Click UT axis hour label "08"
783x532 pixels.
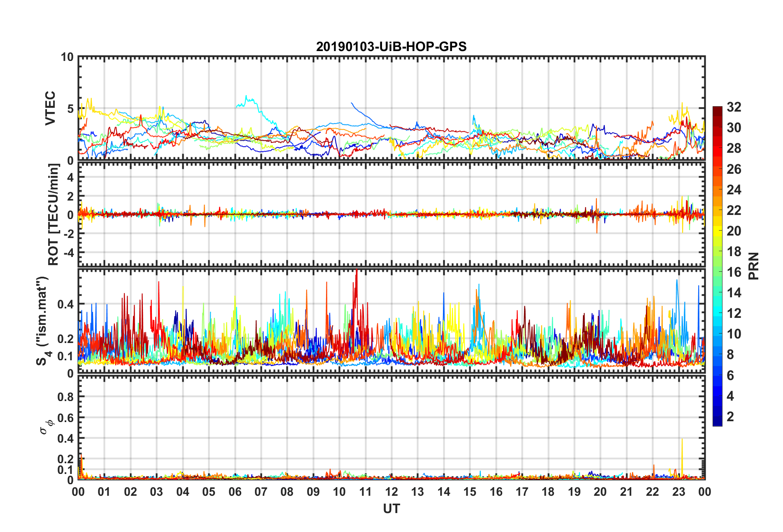[287, 492]
